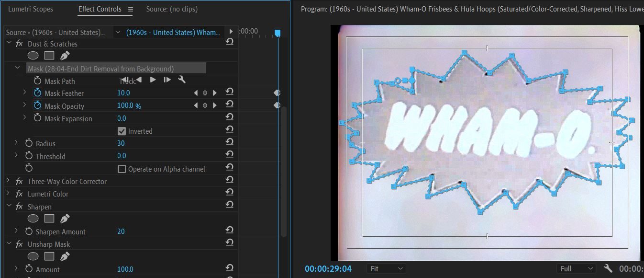644x278 pixels.
Task: Toggle Mask Feather animation stopwatch
Action: coord(38,93)
